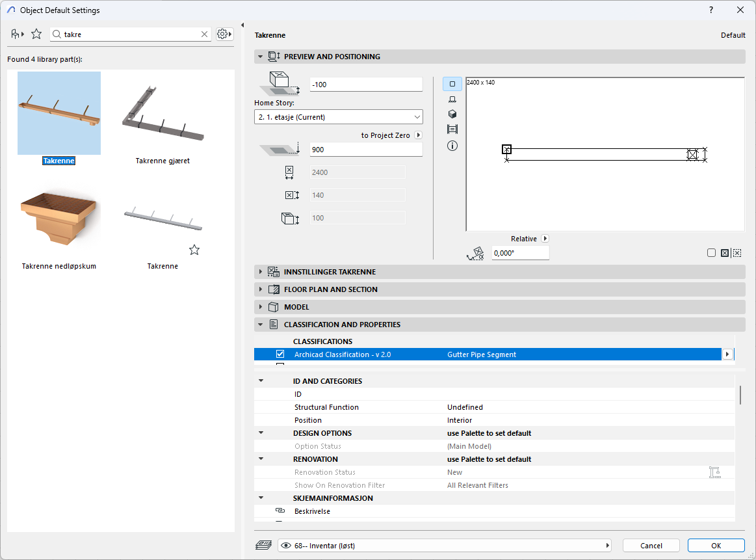Screen dimensions: 756x560
Task: Click the OK button
Action: 716,546
